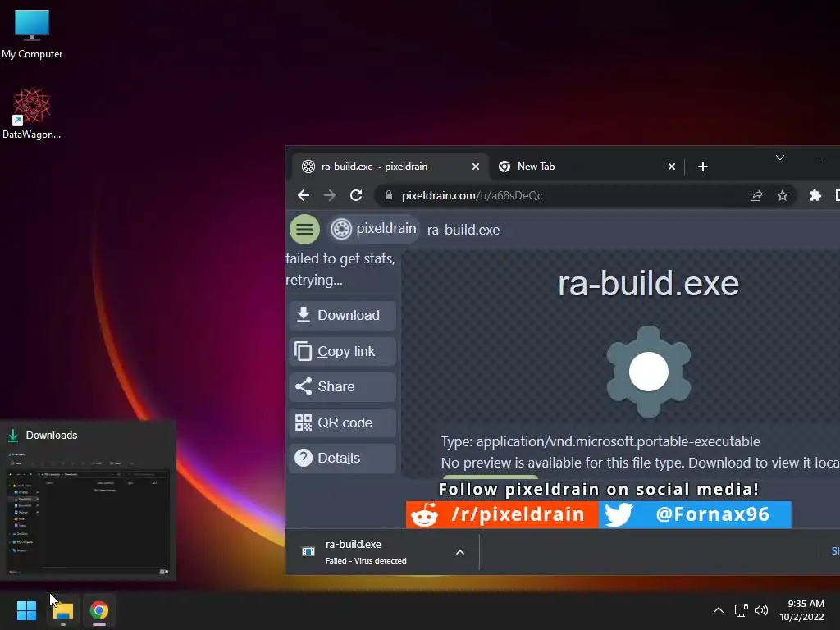Viewport: 840px width, 630px height.
Task: Show the QR code for the file
Action: [342, 422]
